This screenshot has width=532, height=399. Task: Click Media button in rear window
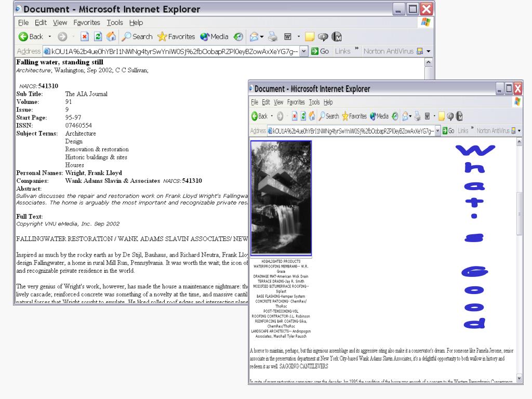pos(215,37)
